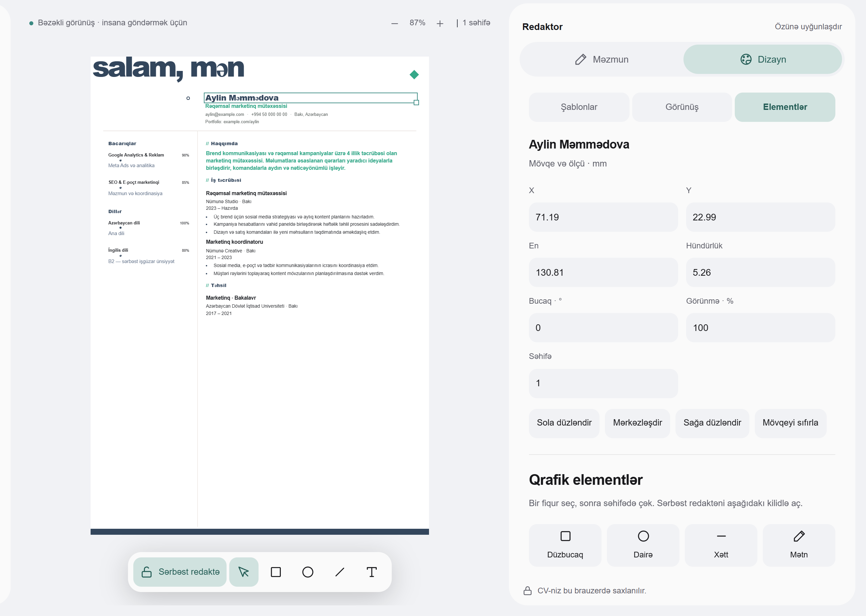Focus the Səhifə page number field
This screenshot has width=866, height=616.
point(603,383)
